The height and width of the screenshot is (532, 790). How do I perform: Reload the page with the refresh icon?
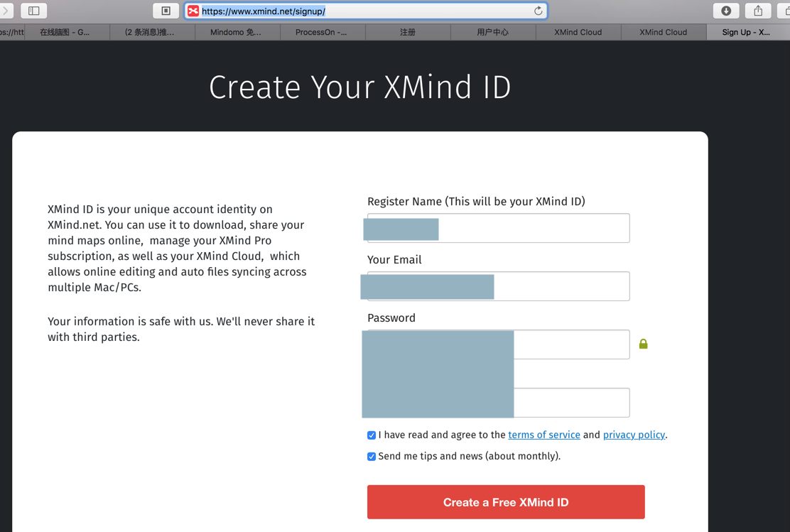(x=538, y=11)
